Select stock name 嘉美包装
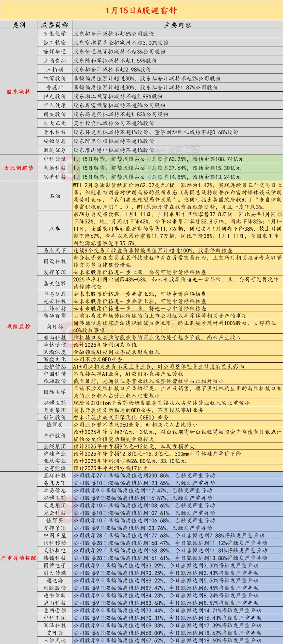This screenshot has height=644, width=283. [55, 283]
